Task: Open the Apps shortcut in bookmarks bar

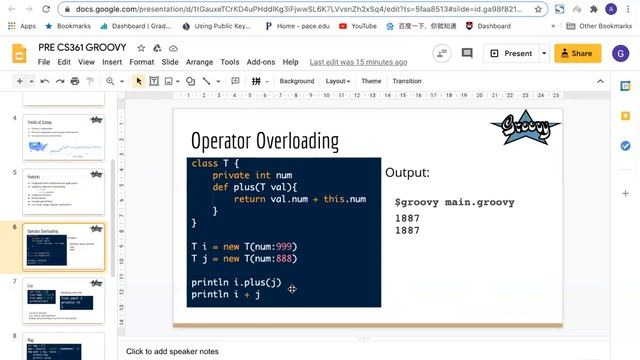Action: (x=22, y=26)
